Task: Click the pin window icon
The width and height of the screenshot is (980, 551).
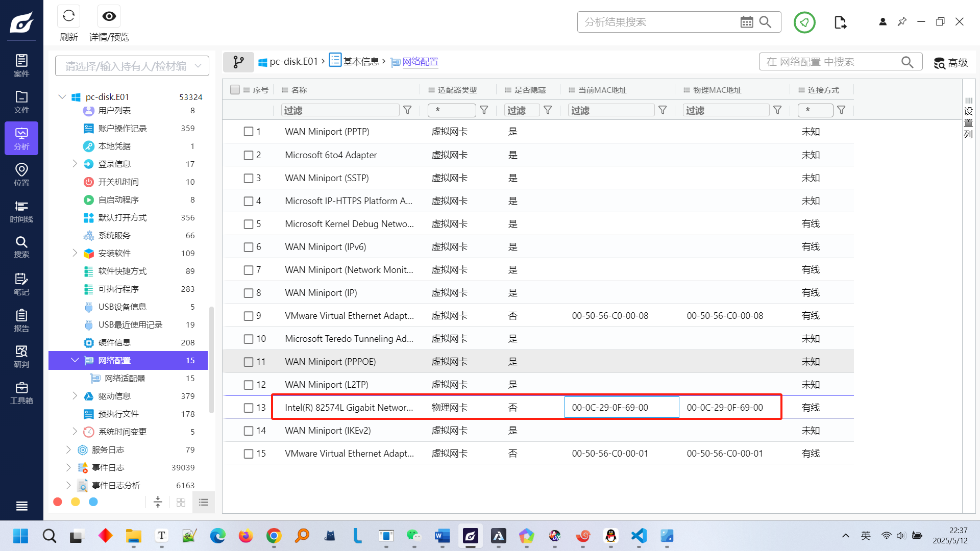Action: [902, 21]
